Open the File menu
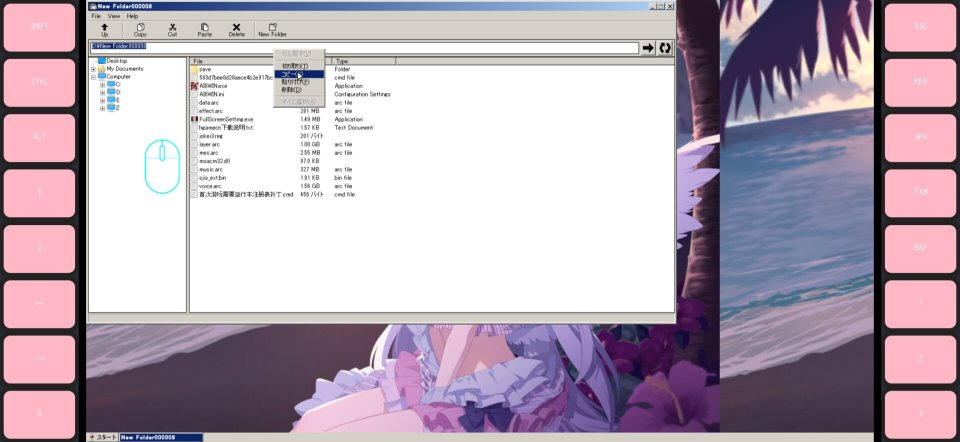The image size is (960, 442). [96, 16]
